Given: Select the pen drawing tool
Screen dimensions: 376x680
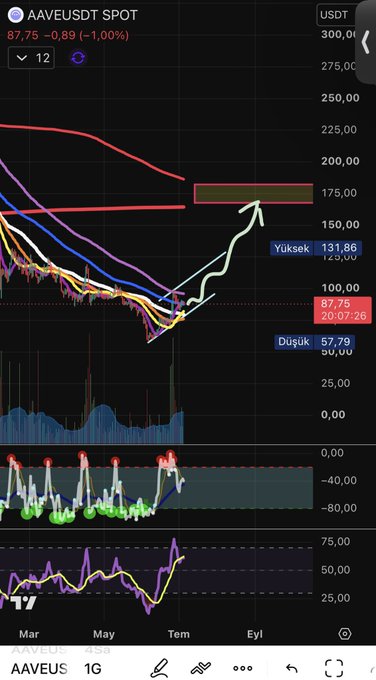Looking at the screenshot, I should click(x=159, y=668).
